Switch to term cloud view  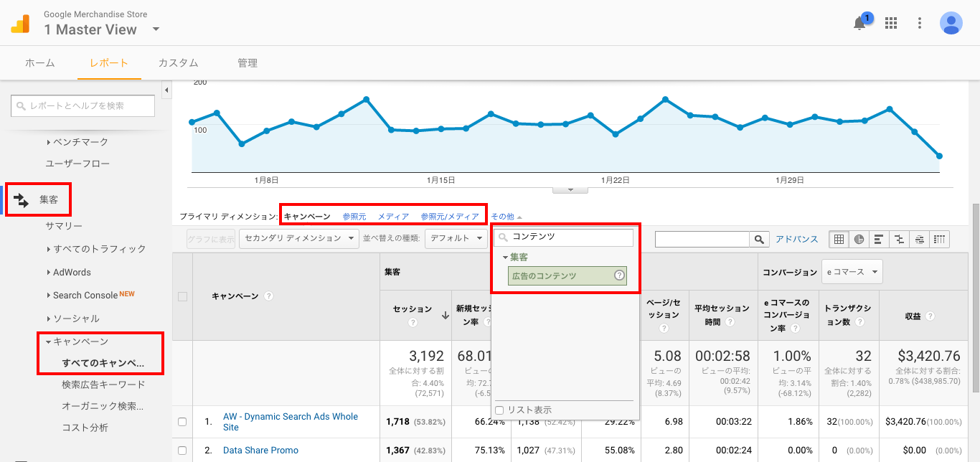(x=919, y=239)
